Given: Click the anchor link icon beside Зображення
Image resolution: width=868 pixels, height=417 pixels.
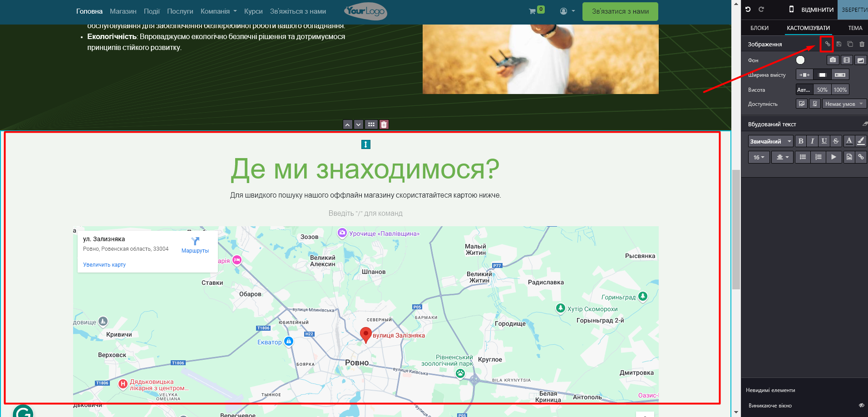Looking at the screenshot, I should click(x=827, y=44).
